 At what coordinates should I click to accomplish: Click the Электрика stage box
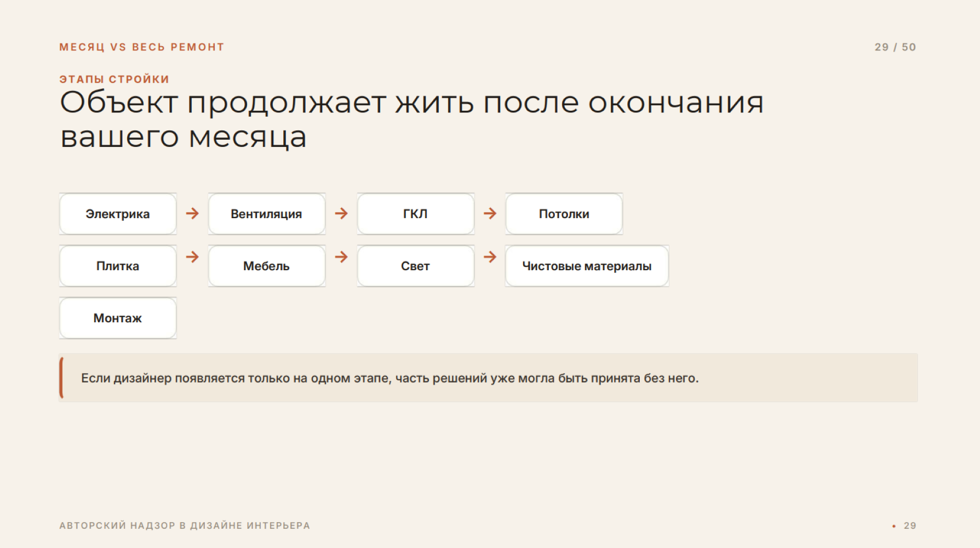point(118,214)
